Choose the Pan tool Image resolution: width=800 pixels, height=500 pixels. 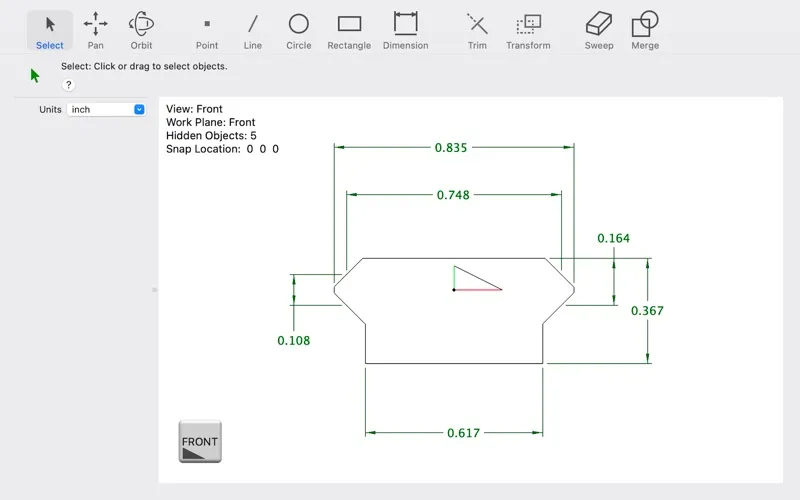[x=95, y=31]
